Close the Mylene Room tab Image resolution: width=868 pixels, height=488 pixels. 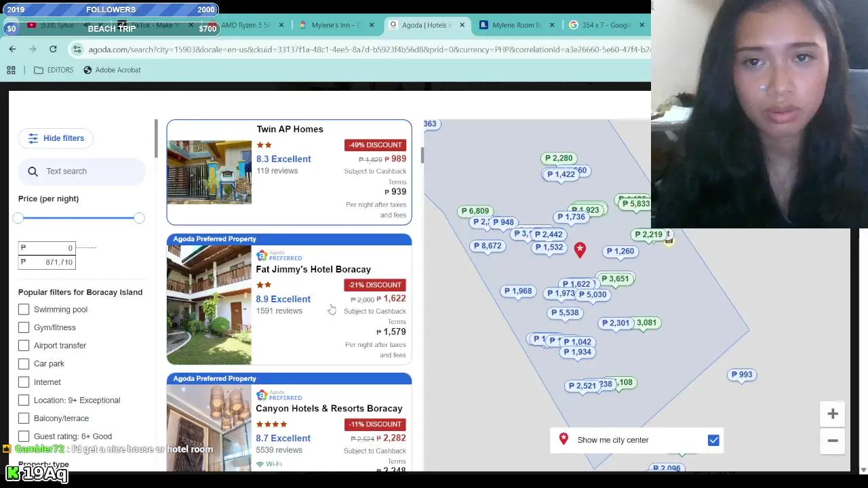click(x=551, y=25)
